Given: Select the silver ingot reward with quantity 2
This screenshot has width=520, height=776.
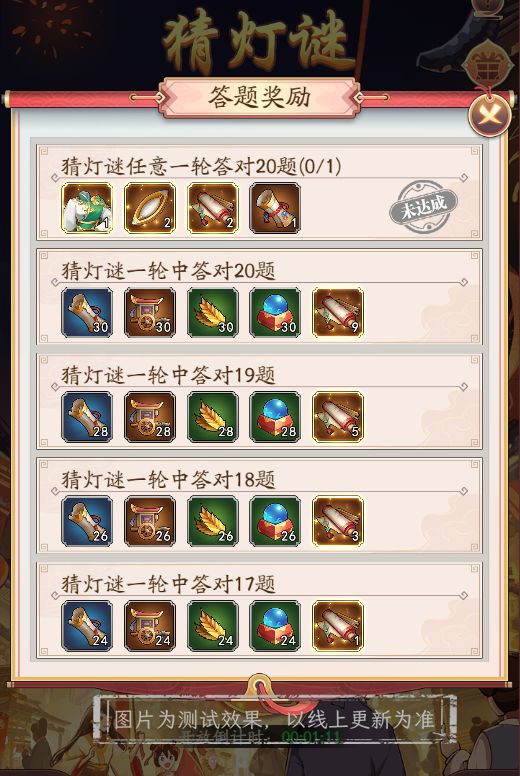Looking at the screenshot, I should click(x=150, y=208).
